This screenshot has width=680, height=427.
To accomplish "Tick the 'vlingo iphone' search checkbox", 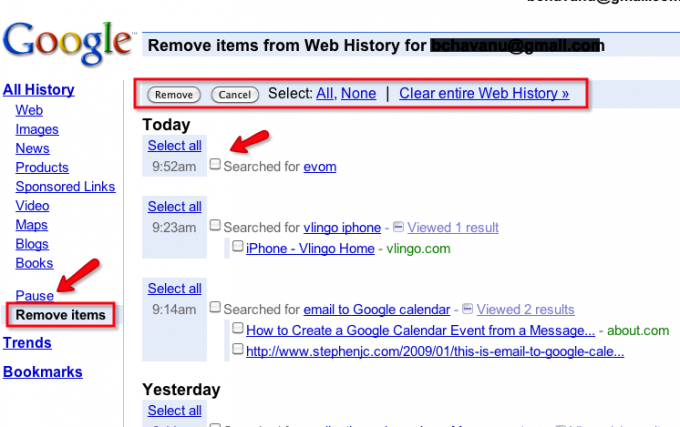I will click(215, 225).
